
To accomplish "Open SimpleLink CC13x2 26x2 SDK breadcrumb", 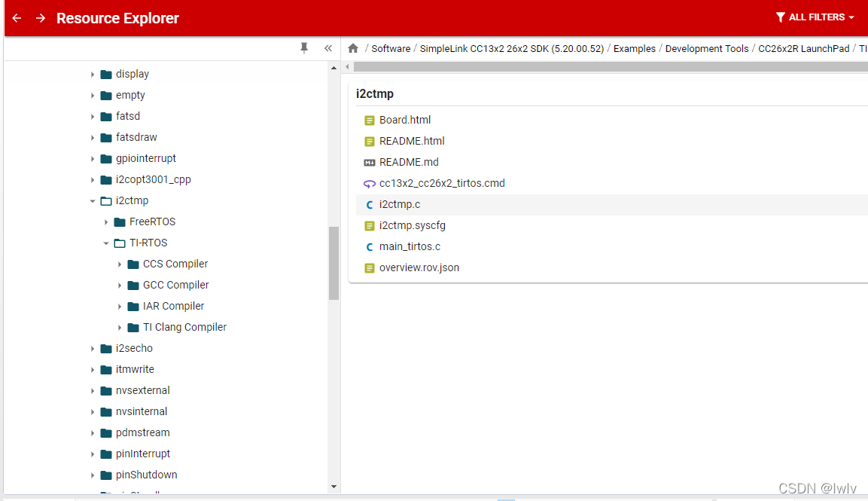I will pyautogui.click(x=511, y=49).
